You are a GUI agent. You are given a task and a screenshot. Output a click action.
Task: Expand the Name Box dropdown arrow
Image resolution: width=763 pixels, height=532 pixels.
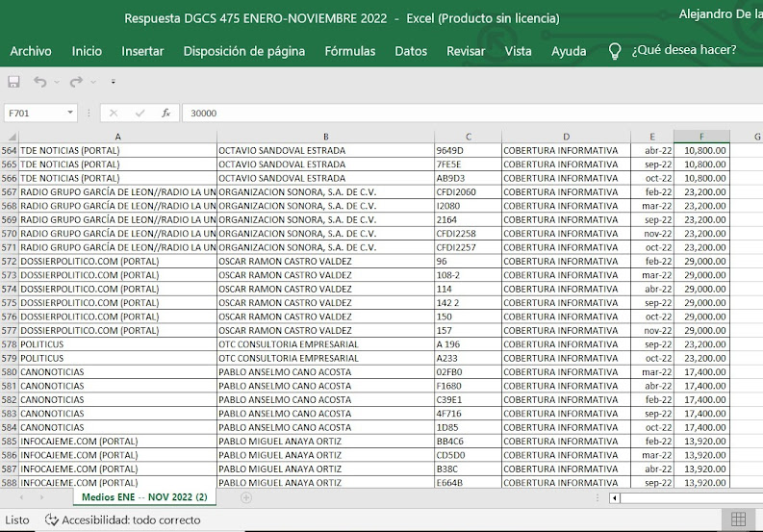70,113
